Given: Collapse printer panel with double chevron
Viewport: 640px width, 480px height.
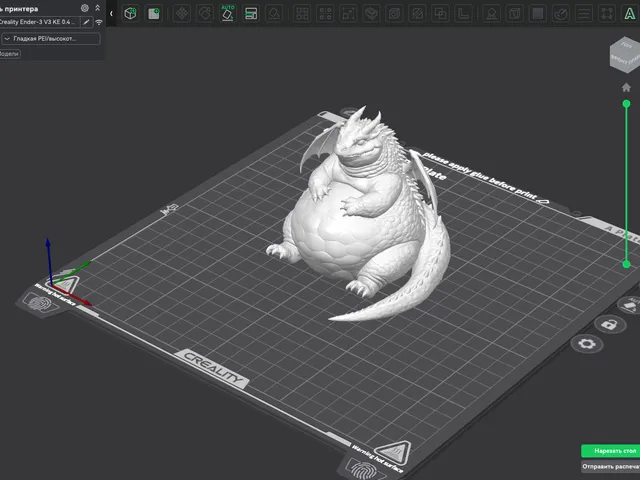Looking at the screenshot, I should 98,8.
